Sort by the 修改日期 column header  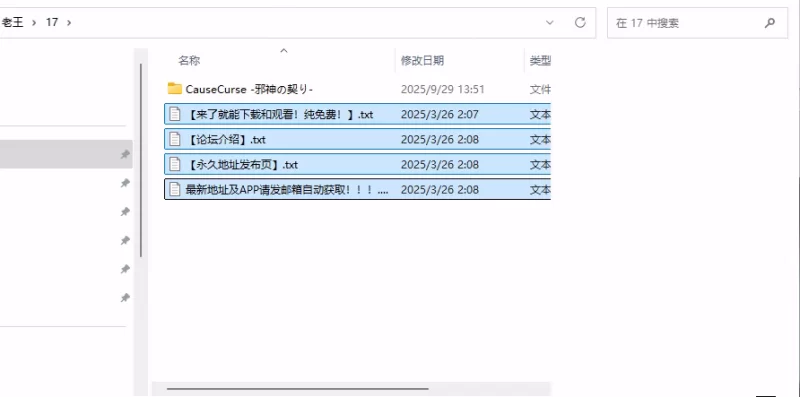422,61
